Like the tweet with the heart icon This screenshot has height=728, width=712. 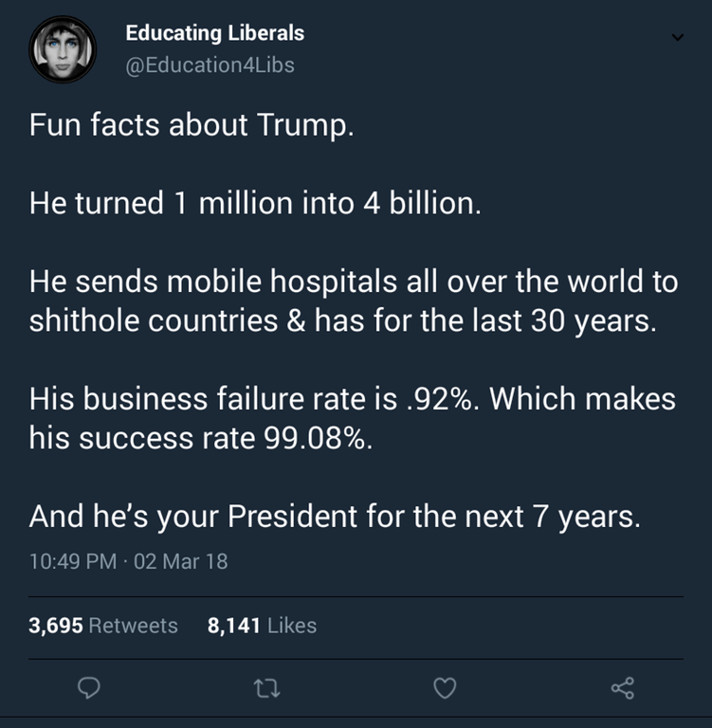pos(445,690)
